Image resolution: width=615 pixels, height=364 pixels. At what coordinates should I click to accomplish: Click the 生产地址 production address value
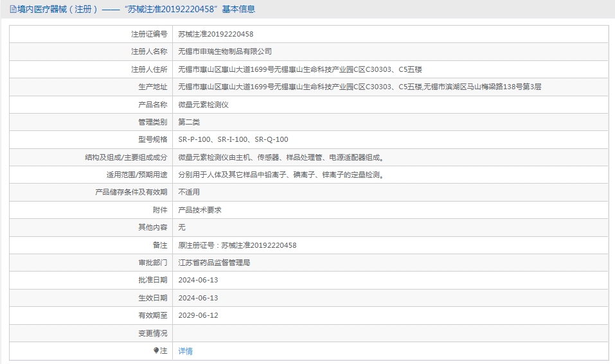click(360, 87)
